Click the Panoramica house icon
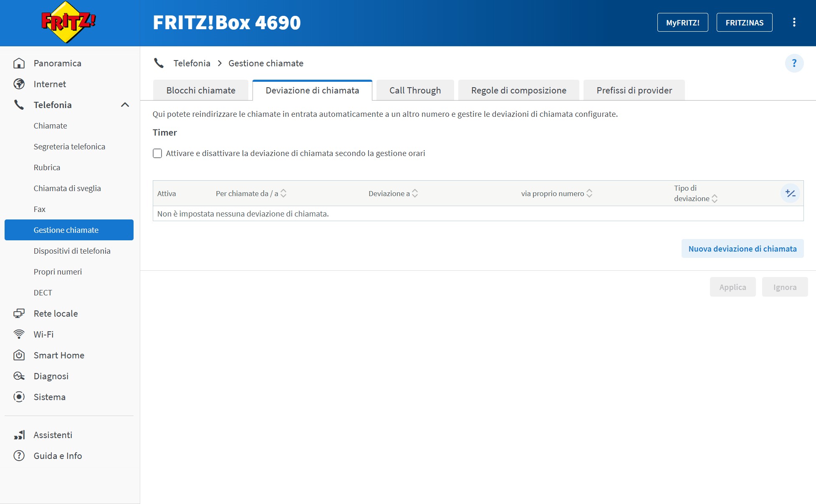The image size is (816, 504). (19, 63)
